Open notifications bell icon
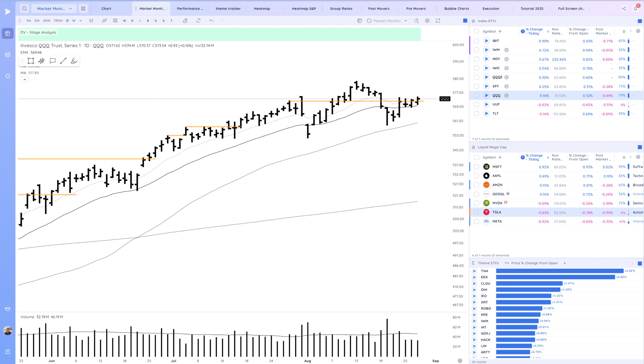 [x=635, y=9]
